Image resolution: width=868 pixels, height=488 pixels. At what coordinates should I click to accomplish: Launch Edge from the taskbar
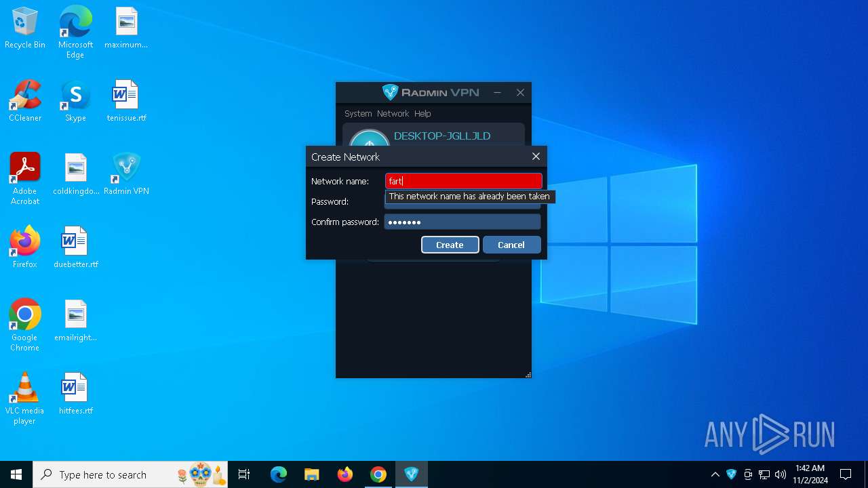coord(279,474)
